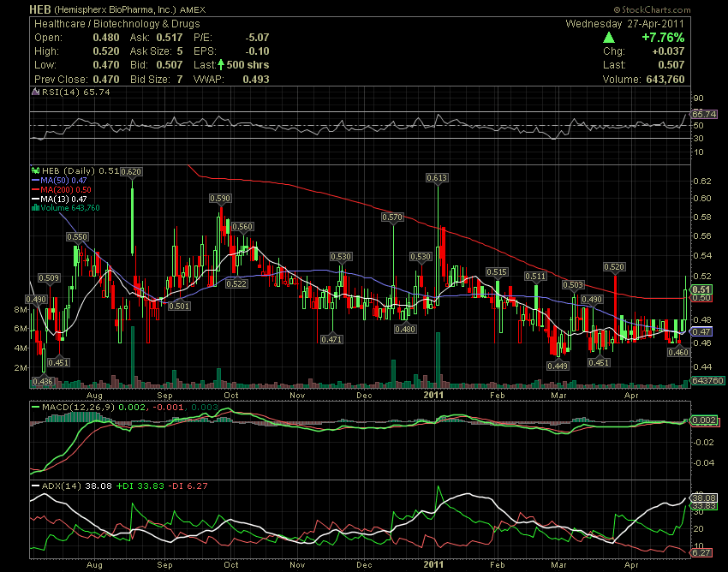Click the VWAP value 0.493
Viewport: 728px width, 572px height.
(256, 79)
